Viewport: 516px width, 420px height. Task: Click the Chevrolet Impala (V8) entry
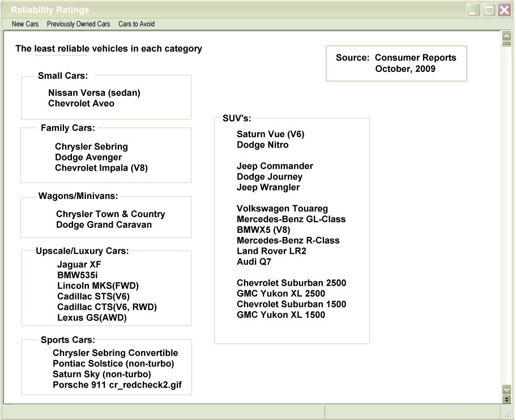coord(101,168)
